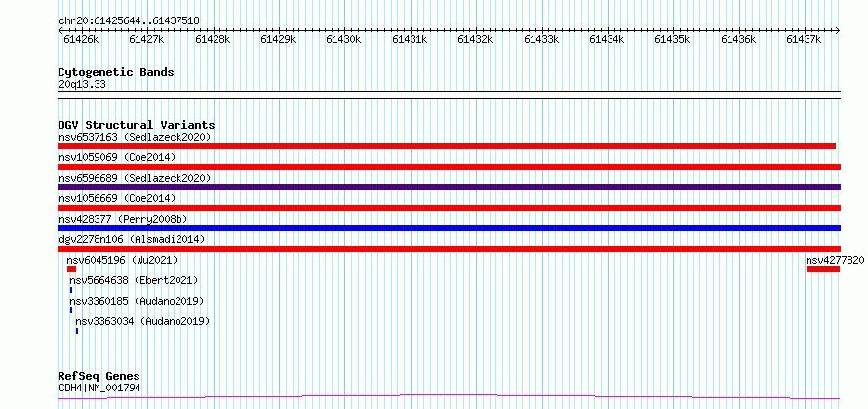Click the blue bar for nsv428377

tap(450, 228)
